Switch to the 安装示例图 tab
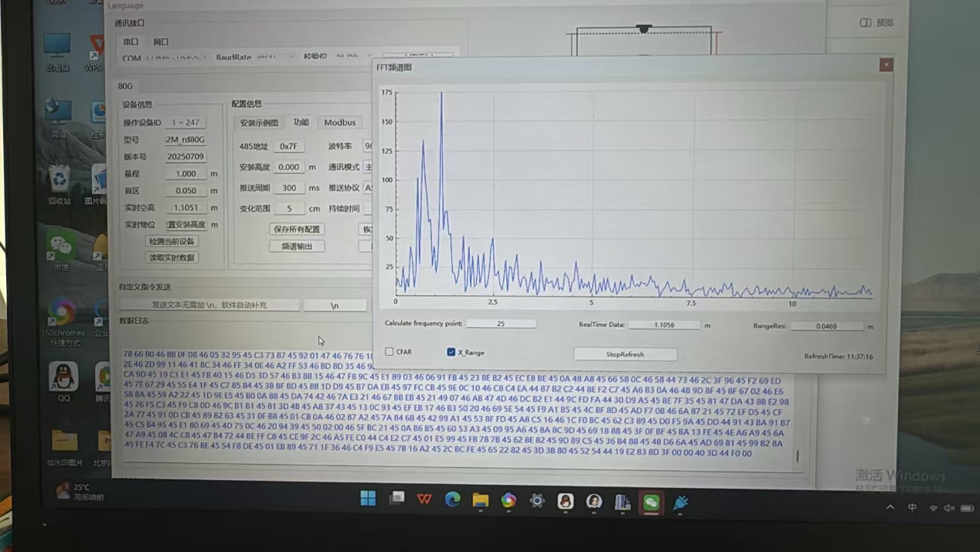The height and width of the screenshot is (552, 980). pos(259,123)
